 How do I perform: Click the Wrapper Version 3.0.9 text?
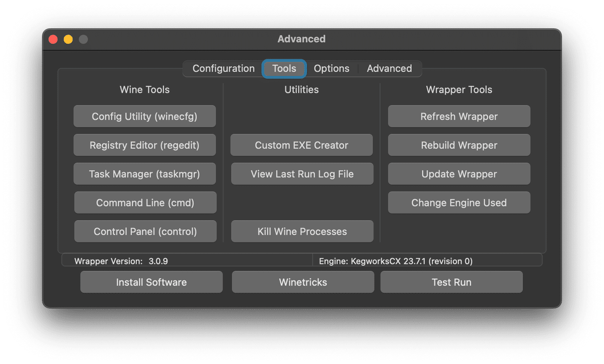tap(121, 261)
